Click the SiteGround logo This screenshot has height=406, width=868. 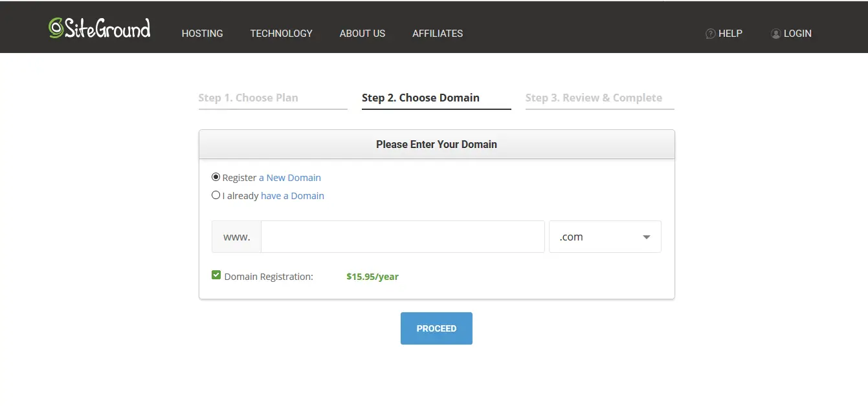point(99,28)
